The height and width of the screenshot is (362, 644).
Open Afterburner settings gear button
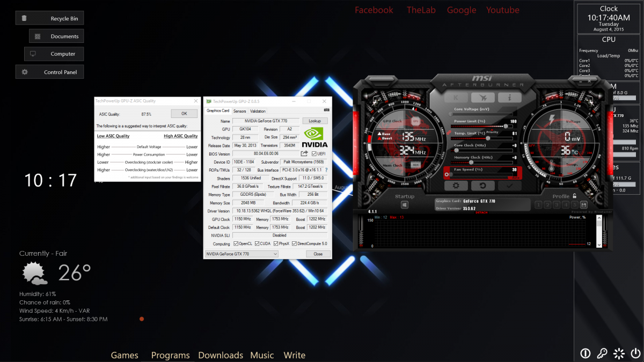456,186
